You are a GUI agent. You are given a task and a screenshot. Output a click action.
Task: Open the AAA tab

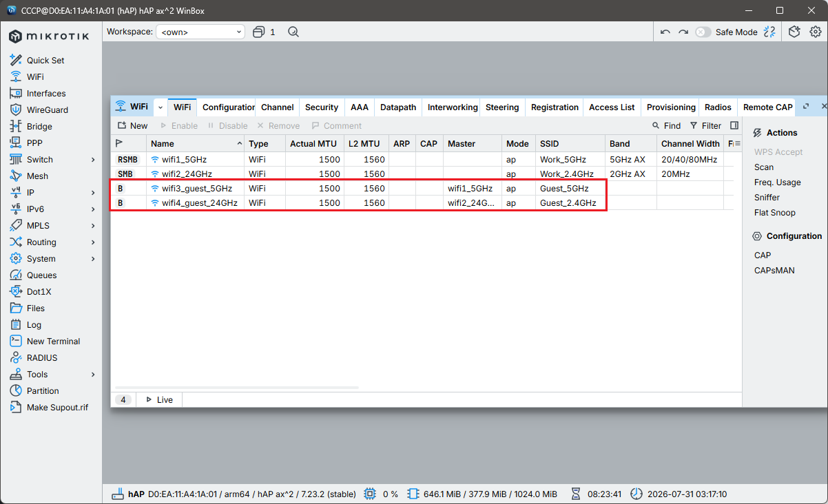(x=360, y=107)
